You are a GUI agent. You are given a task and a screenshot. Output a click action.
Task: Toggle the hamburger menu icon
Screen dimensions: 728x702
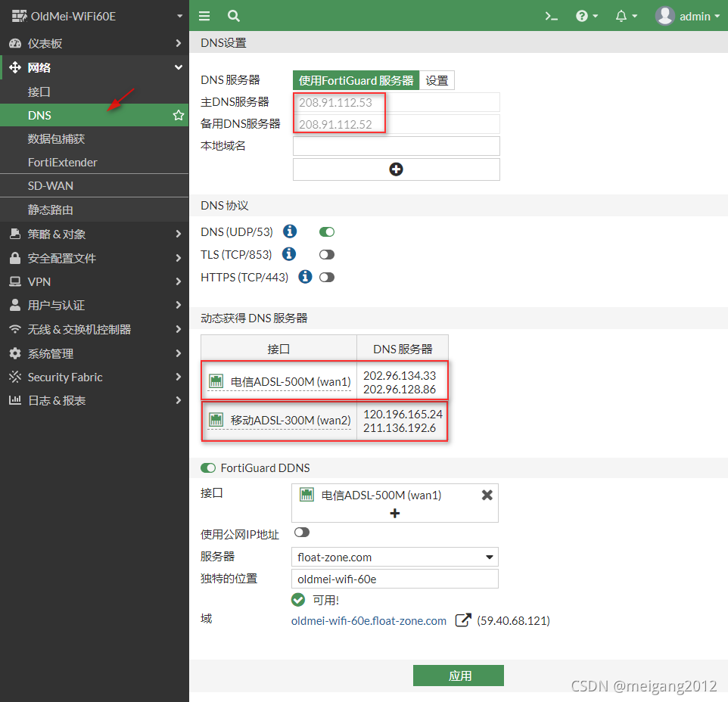(x=204, y=16)
